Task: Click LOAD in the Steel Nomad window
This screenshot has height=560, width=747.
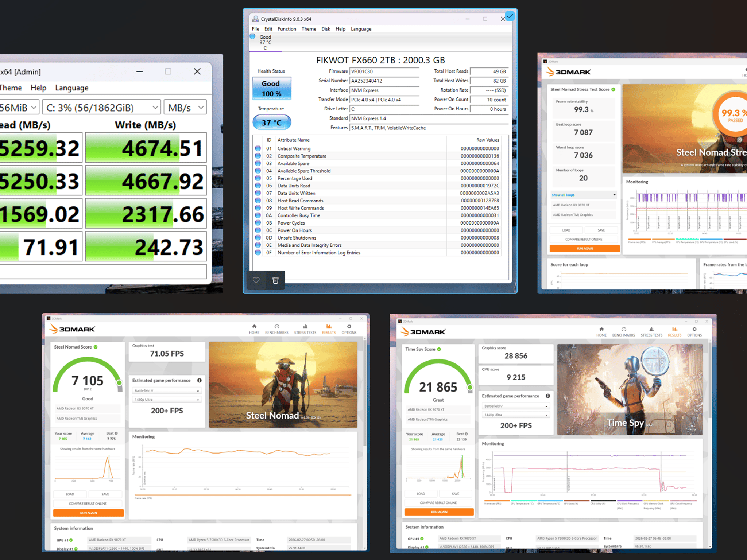Action: tap(70, 494)
